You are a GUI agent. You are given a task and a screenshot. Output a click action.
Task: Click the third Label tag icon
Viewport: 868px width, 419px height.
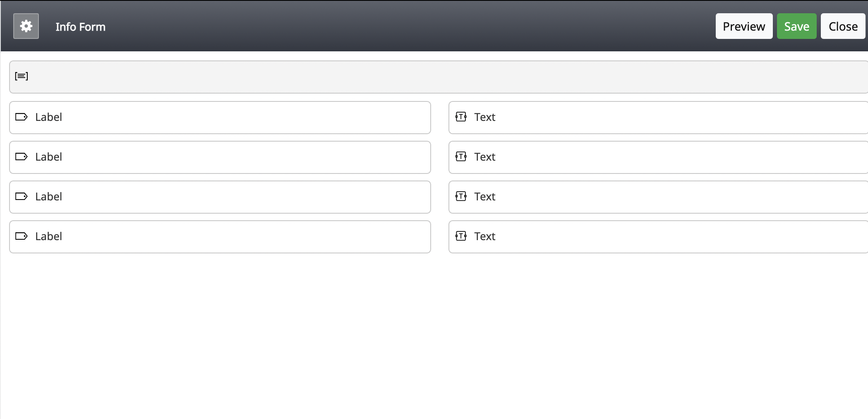pos(22,196)
